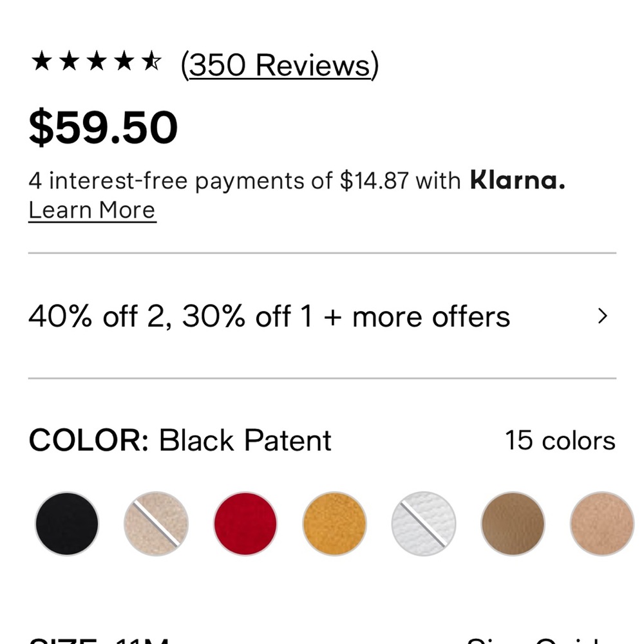Select the black color swatch
The image size is (644, 644).
tap(67, 524)
